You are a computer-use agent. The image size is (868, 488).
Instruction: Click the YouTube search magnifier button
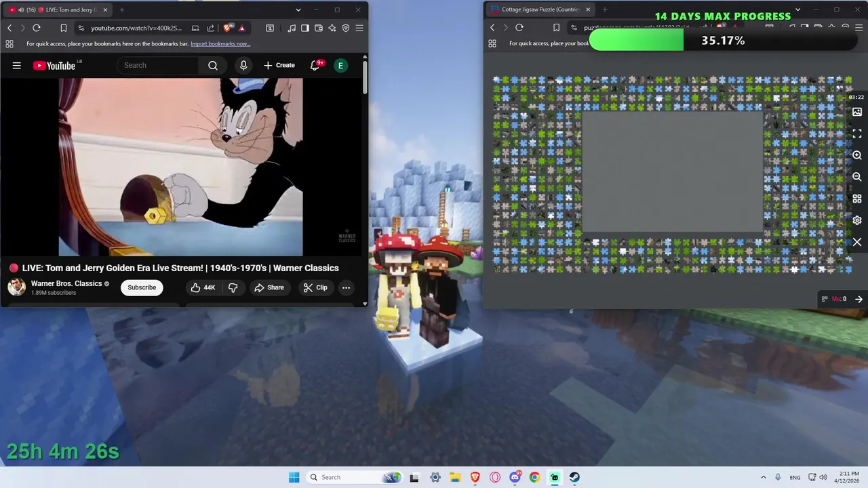point(213,65)
